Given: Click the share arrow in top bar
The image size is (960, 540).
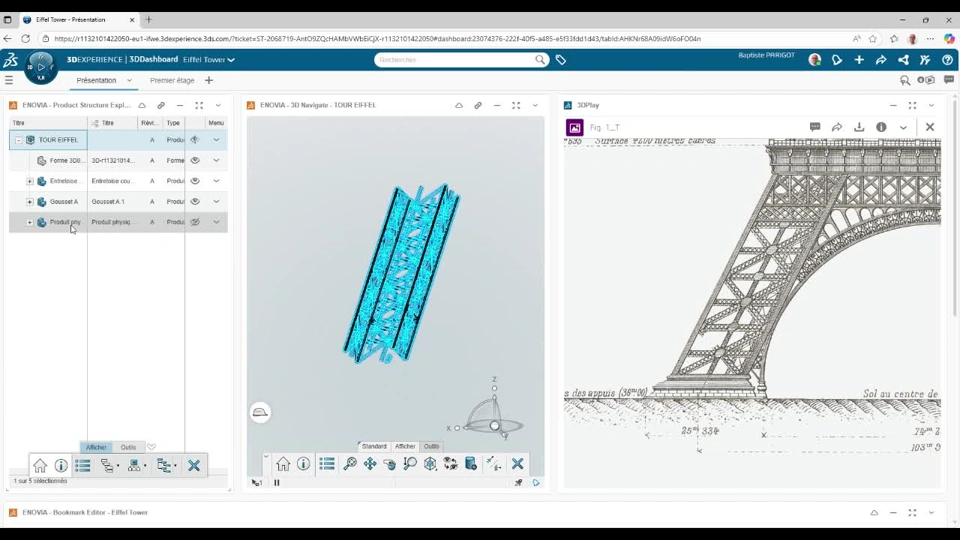Looking at the screenshot, I should (x=881, y=60).
